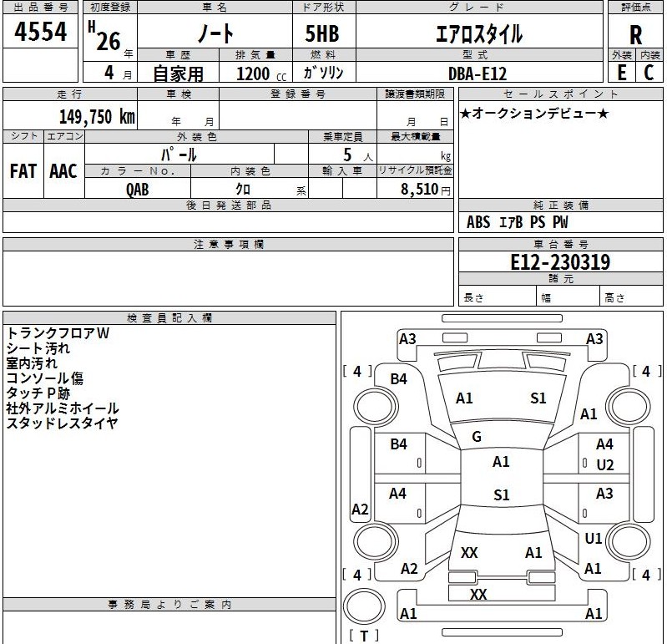
Task: Select the inspector note コンソール傷
Action: pyautogui.click(x=45, y=378)
